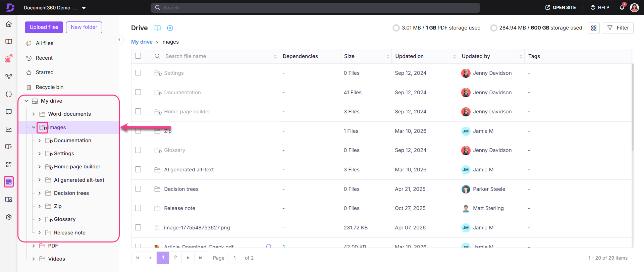Open Starred files
Screen dimensions: 644x272
click(45, 72)
